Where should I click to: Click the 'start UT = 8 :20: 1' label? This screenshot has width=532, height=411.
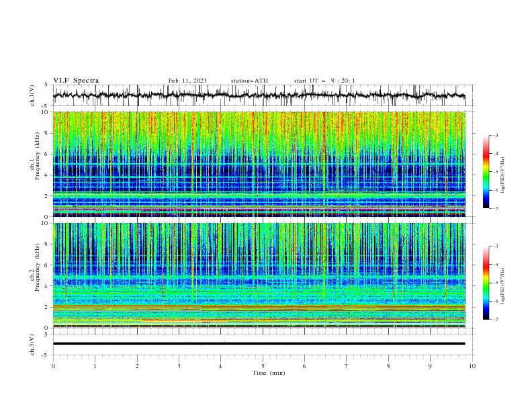pos(324,81)
